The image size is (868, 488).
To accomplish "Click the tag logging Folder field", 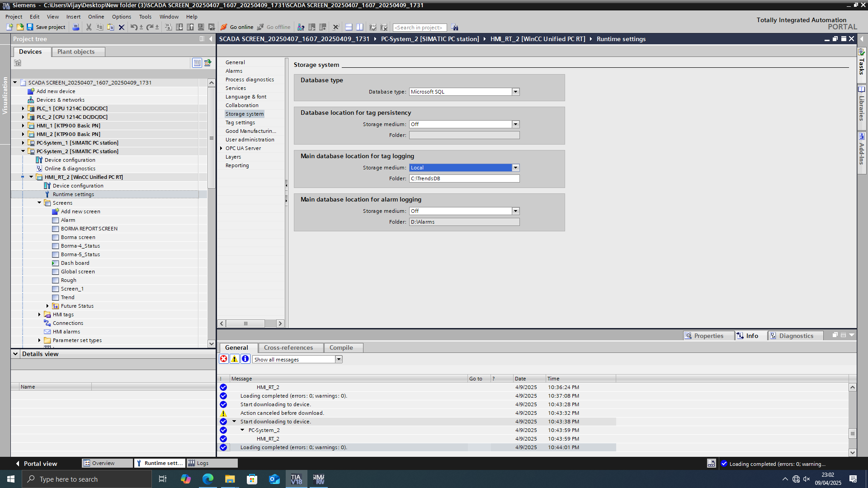I will click(x=464, y=178).
